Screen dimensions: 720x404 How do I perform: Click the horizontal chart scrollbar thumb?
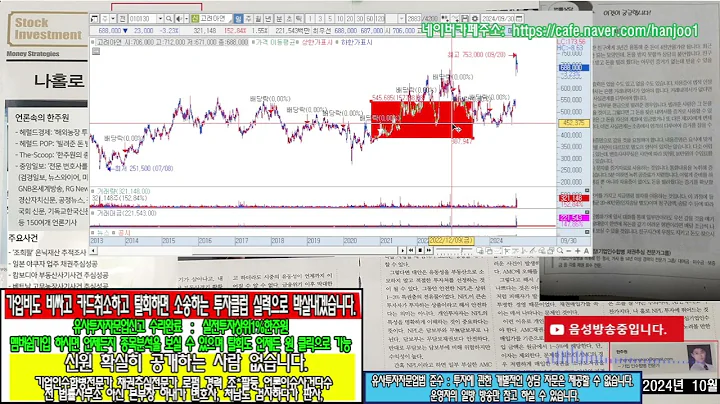(296, 251)
